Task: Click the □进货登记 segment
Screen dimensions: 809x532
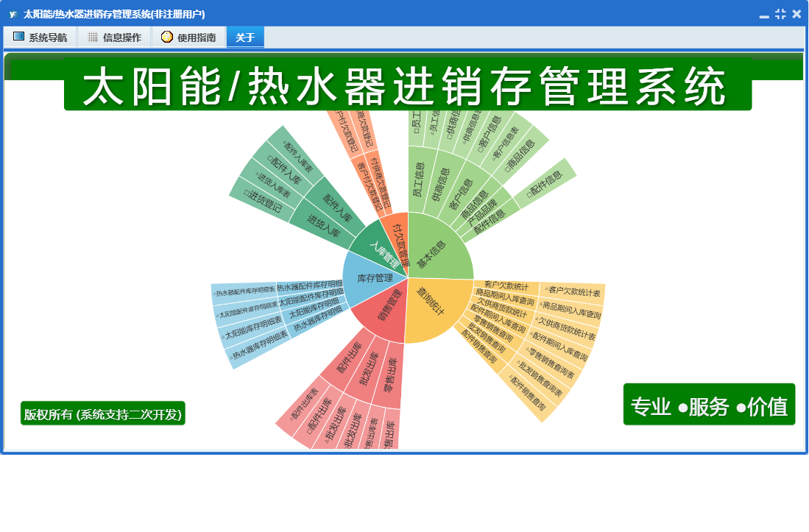Action: coord(263,202)
